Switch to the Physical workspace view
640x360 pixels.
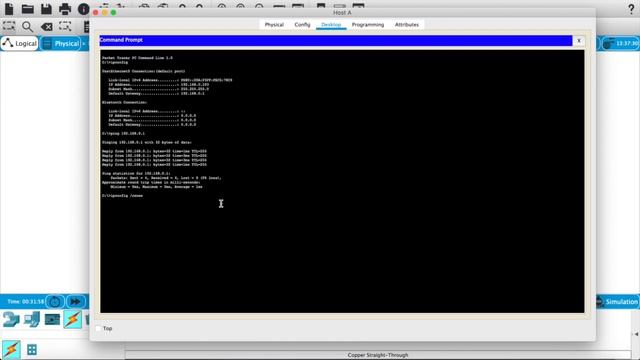pyautogui.click(x=61, y=43)
